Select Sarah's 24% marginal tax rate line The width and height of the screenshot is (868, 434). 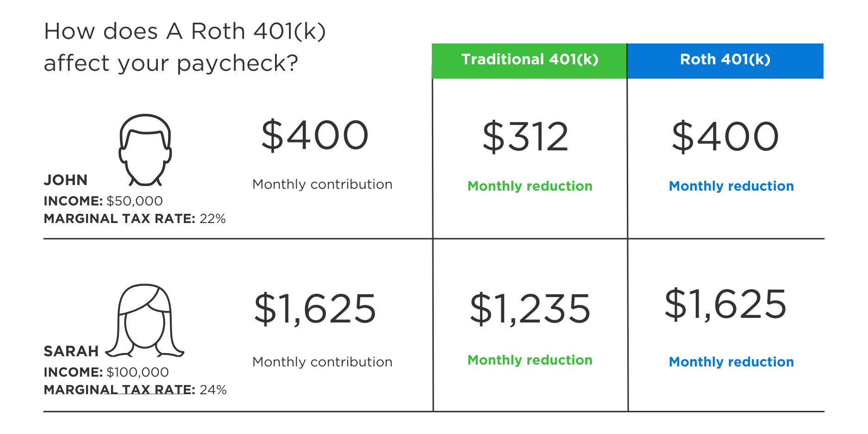(135, 390)
